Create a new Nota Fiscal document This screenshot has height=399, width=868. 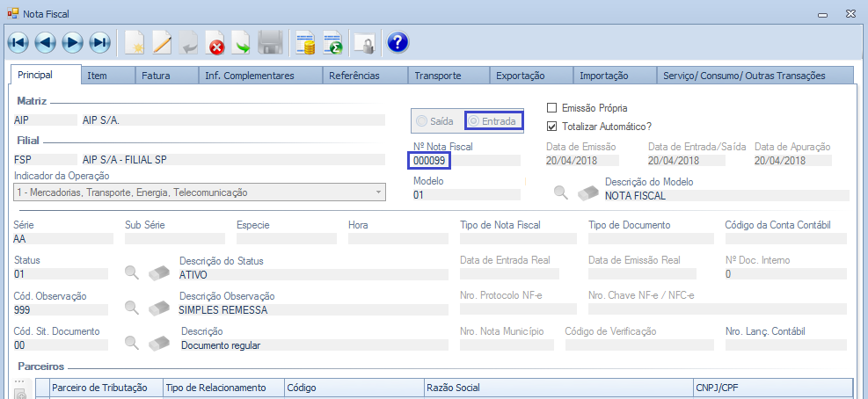135,42
